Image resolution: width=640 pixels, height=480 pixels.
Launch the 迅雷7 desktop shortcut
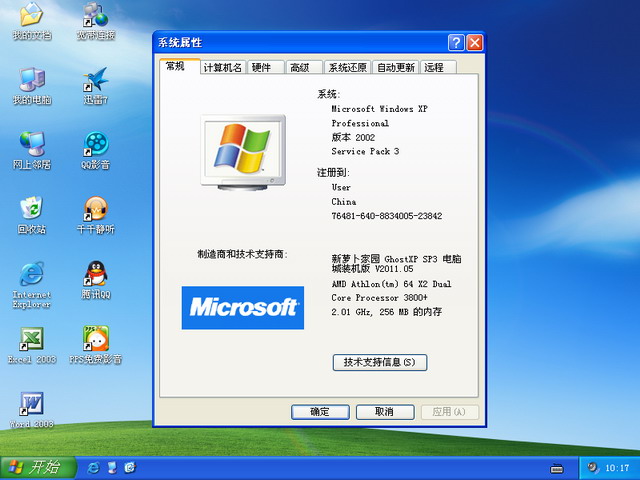coord(96,85)
